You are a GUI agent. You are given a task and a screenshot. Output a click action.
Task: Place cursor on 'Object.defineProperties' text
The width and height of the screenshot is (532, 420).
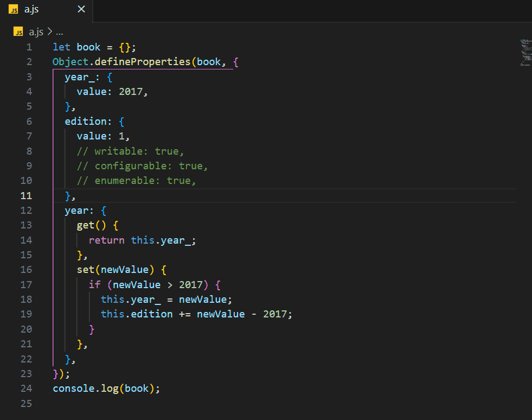click(121, 62)
